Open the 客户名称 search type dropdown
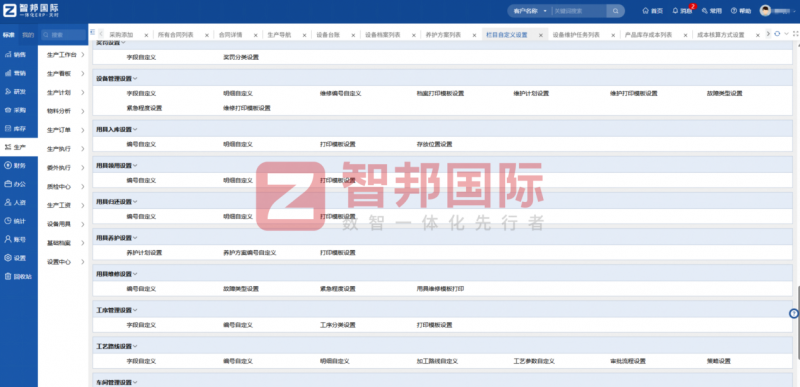The height and width of the screenshot is (387, 800). pos(530,11)
